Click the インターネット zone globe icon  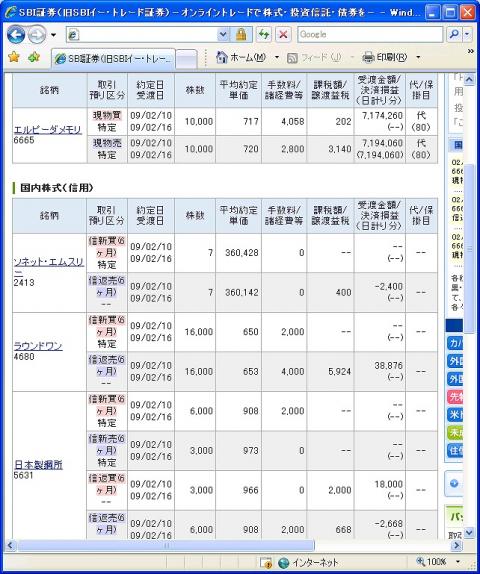click(x=283, y=562)
